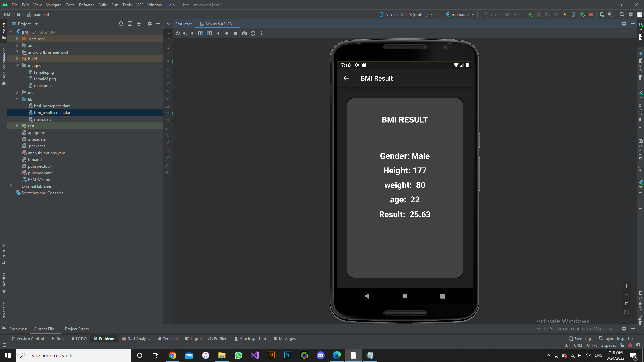Open Search Everywhere in Android Studio
The image size is (644, 362).
[622, 14]
